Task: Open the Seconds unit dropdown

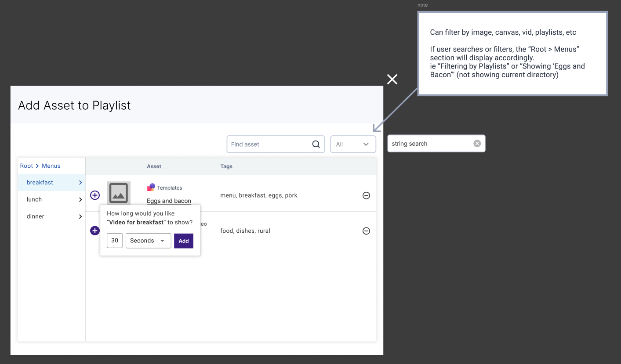Action: pos(148,241)
